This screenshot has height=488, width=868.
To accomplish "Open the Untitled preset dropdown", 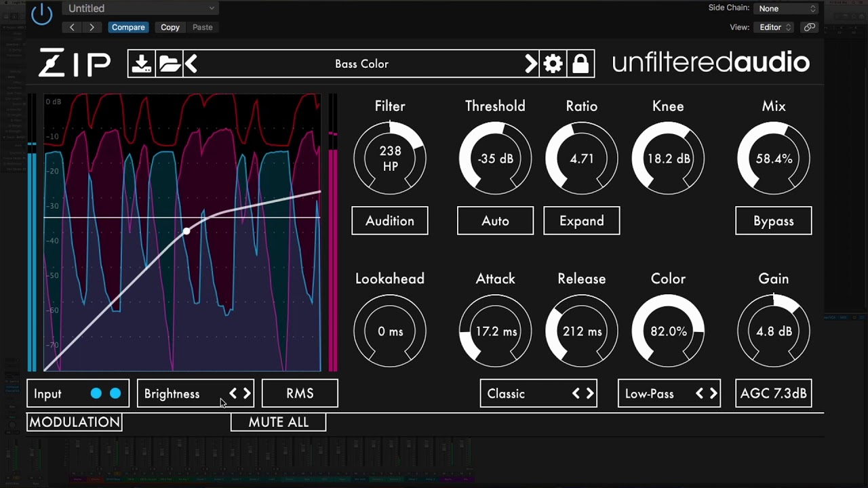I will pyautogui.click(x=142, y=8).
